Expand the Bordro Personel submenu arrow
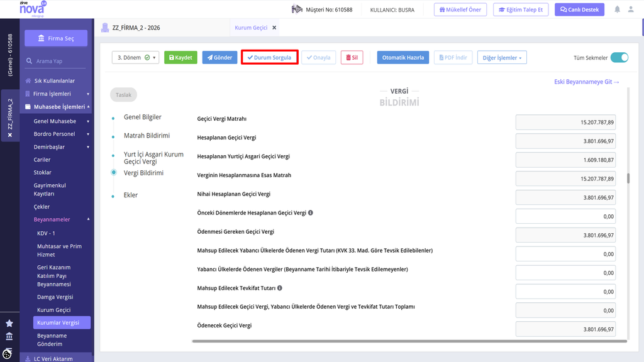Image resolution: width=644 pixels, height=362 pixels. [x=88, y=134]
